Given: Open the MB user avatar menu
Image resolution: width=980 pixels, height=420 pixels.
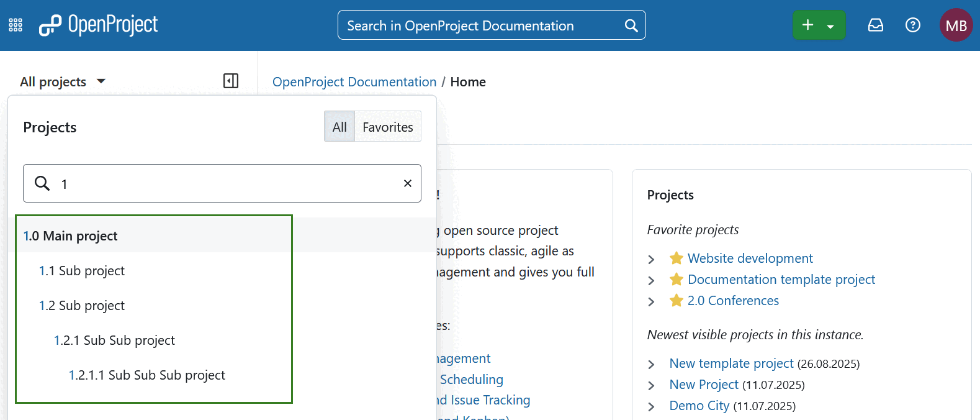Looking at the screenshot, I should pyautogui.click(x=956, y=25).
